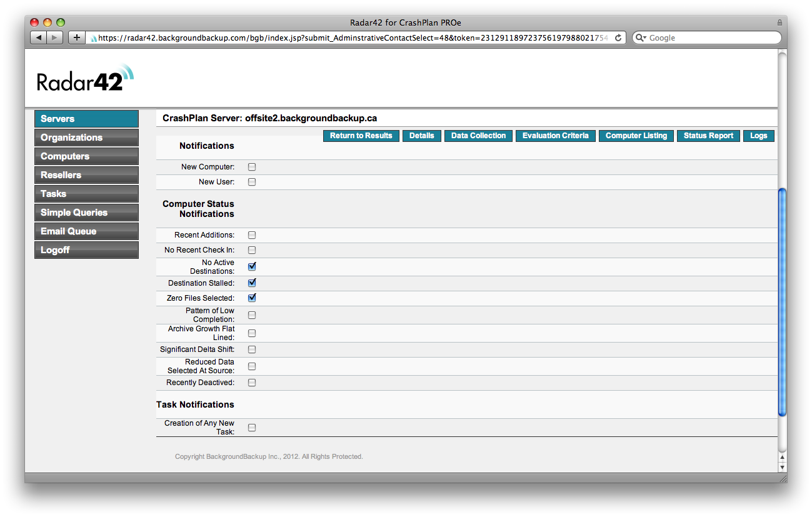Open the Computer Listing page
This screenshot has height=517, width=812.
tap(636, 136)
